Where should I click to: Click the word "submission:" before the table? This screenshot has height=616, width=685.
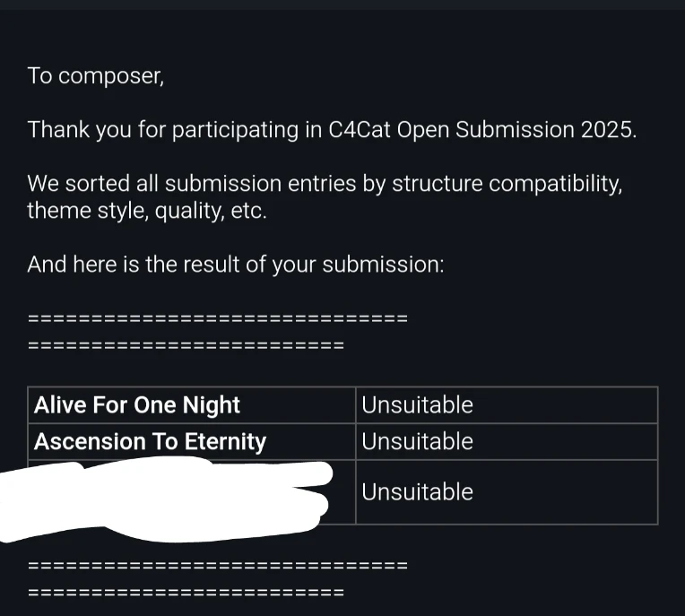click(383, 265)
